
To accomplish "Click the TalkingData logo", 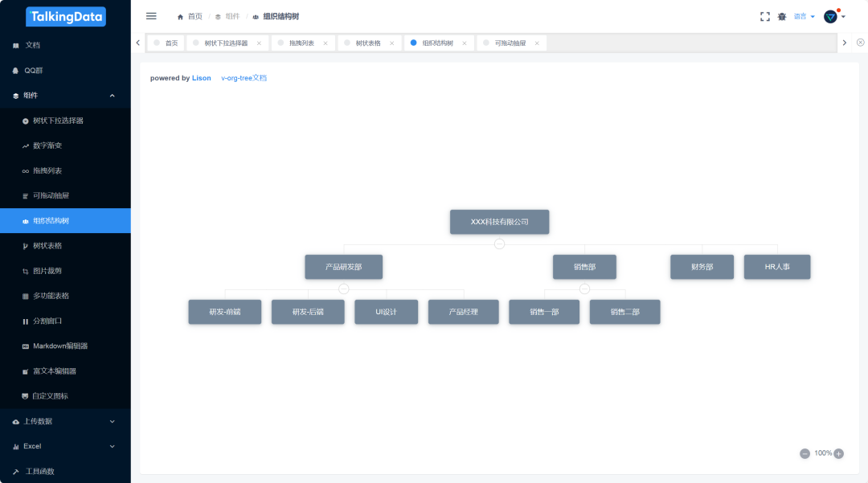I will point(65,17).
